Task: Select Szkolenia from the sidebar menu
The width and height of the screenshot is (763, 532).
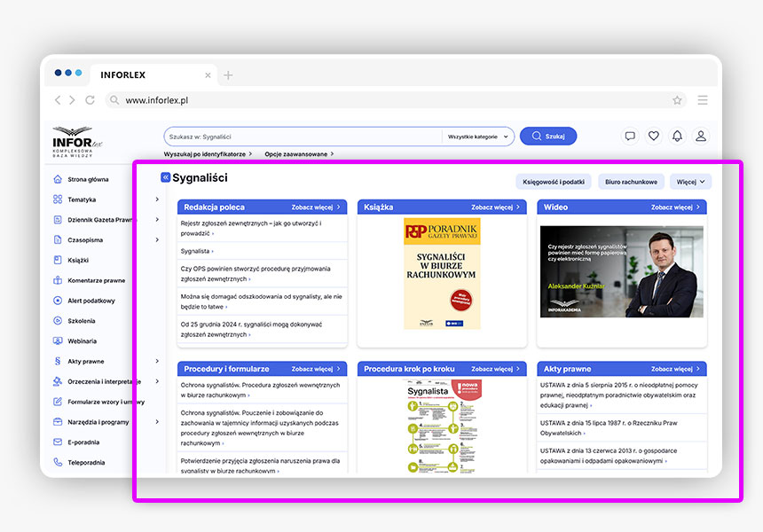Action: coord(81,321)
